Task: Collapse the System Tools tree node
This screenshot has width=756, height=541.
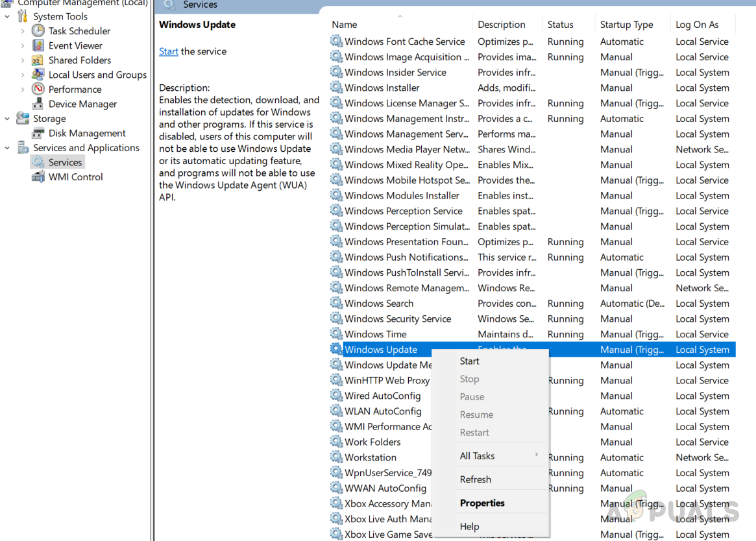Action: coord(7,16)
